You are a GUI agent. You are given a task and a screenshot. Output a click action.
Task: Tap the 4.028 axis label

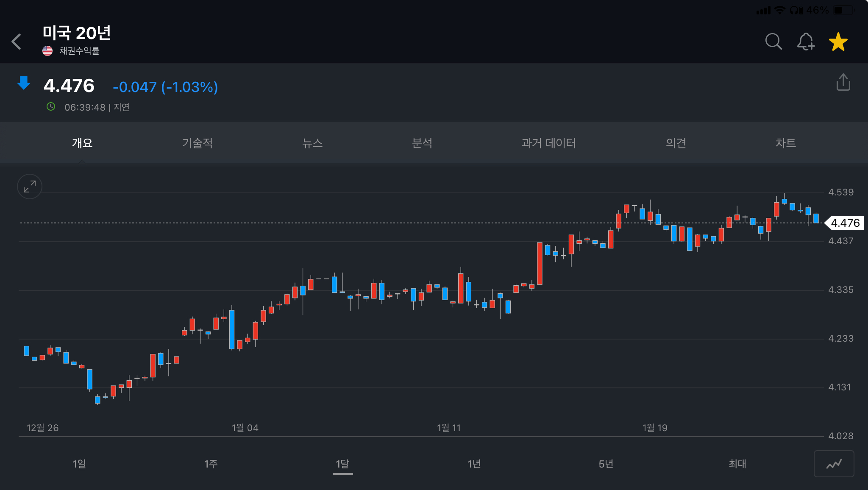[x=841, y=436]
